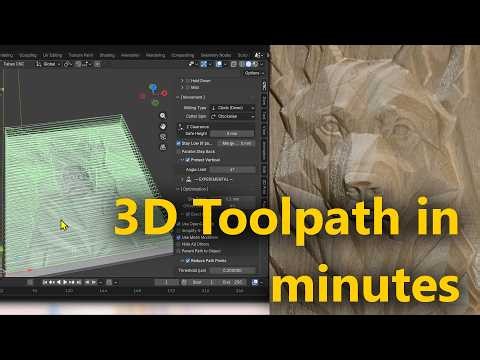The height and width of the screenshot is (360, 480).
Task: Click the timeline current frame field
Action: (166, 282)
